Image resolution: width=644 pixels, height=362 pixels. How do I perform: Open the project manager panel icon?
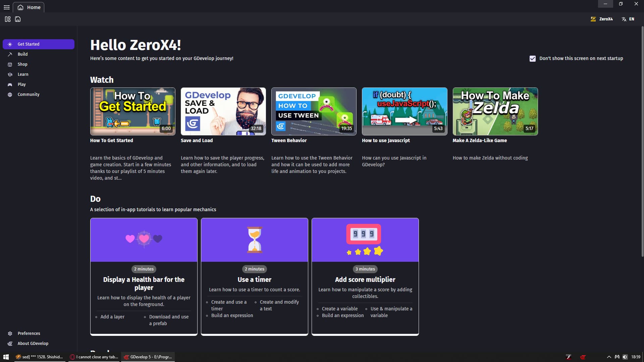click(8, 19)
